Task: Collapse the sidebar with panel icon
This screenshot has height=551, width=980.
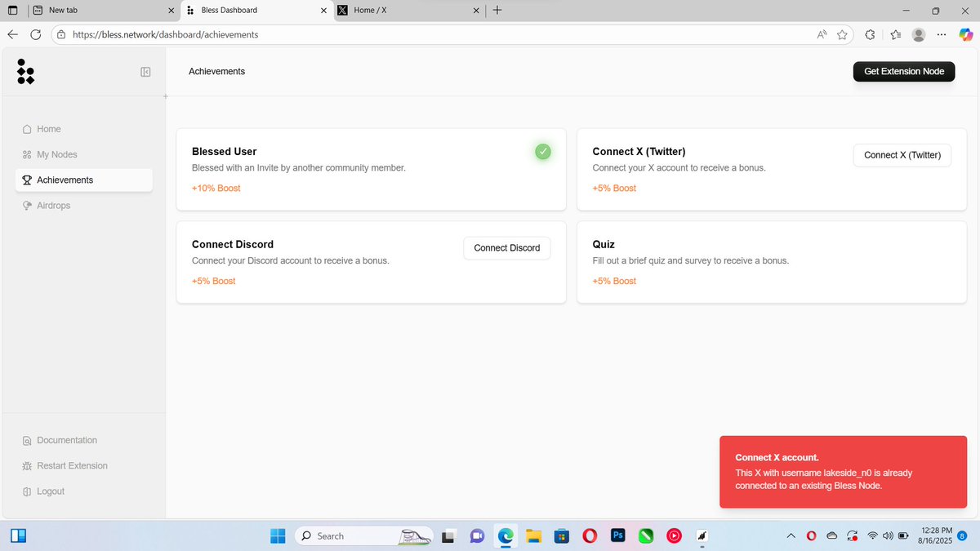Action: (145, 72)
